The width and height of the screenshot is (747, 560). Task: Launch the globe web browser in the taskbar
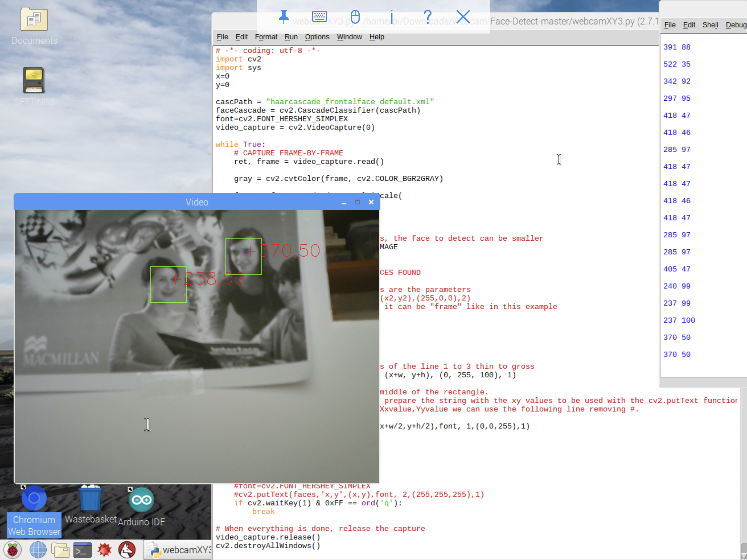tap(38, 550)
